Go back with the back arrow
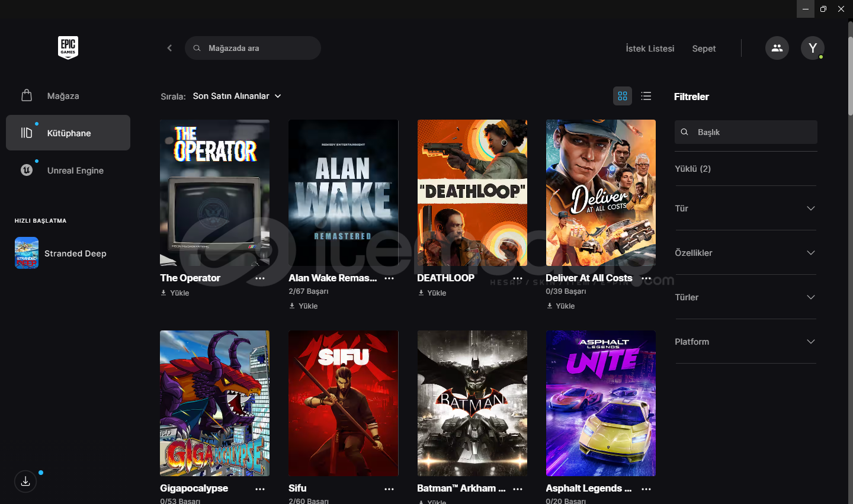Image resolution: width=853 pixels, height=504 pixels. (169, 48)
